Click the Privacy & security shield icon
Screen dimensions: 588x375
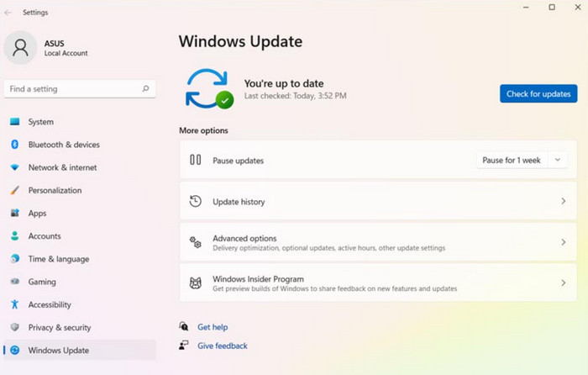(14, 327)
